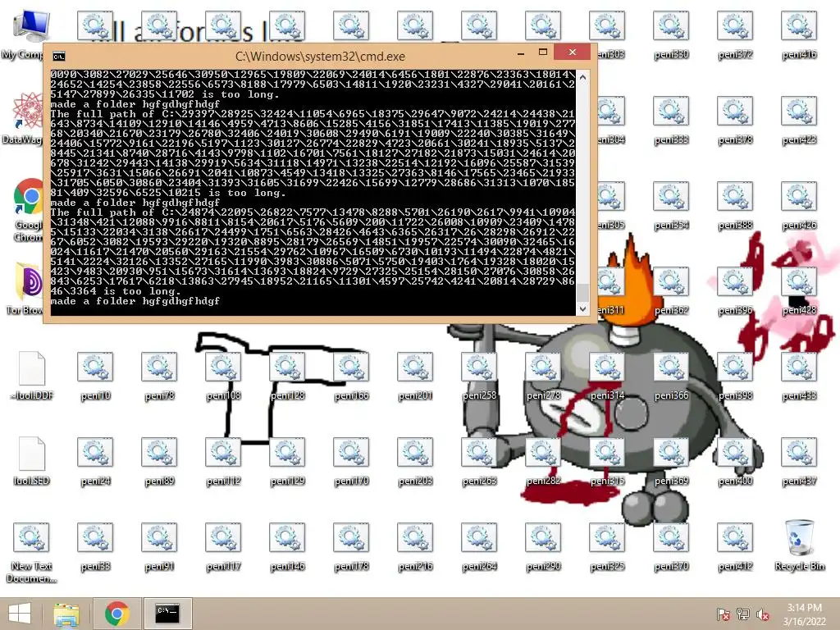Viewport: 840px width, 630px height.
Task: Select the peni282 file icon
Action: (543, 461)
